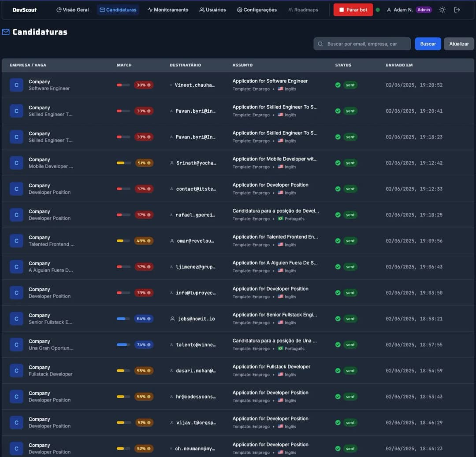Toggle light theme with the sun icon
Screen dimensions: 476x457
(442, 9)
